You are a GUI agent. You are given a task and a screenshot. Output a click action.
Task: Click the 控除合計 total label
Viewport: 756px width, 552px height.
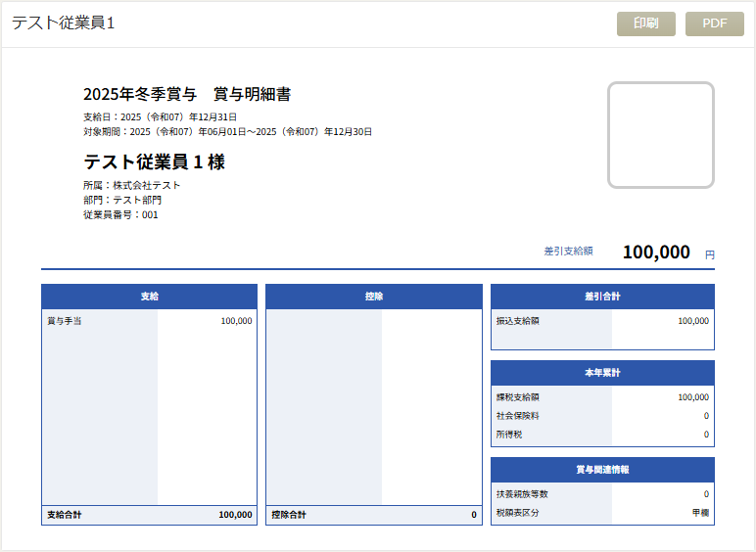pyautogui.click(x=289, y=515)
